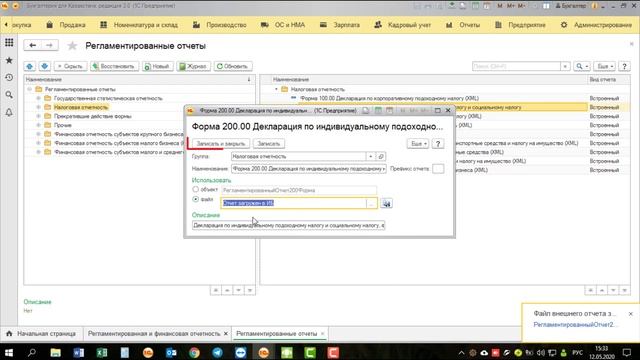The image size is (640, 360).
Task: Open the sections menu grid icon
Action: (x=9, y=42)
